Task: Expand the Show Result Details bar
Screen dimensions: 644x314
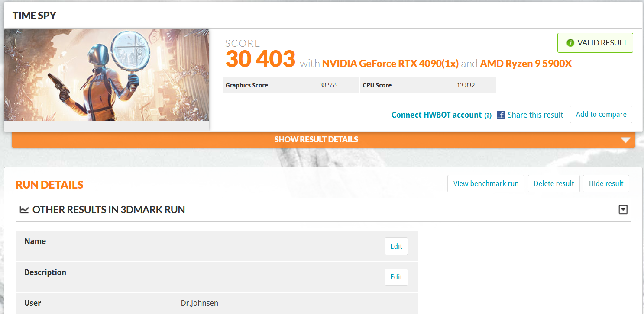Action: point(323,140)
